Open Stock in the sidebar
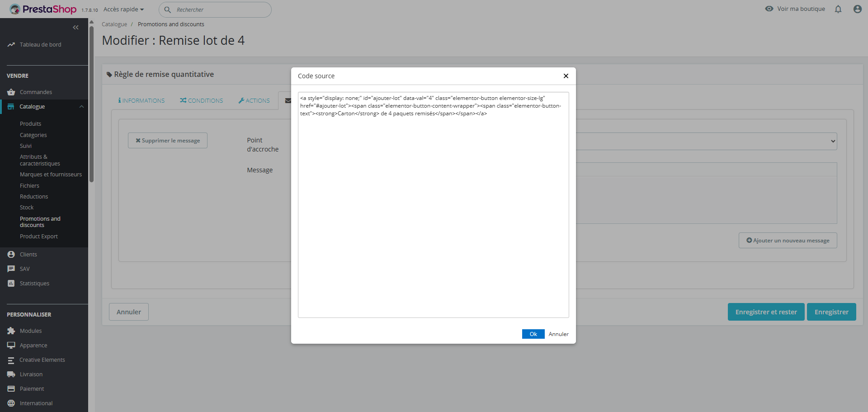Screen dimensions: 868x412 27,208
